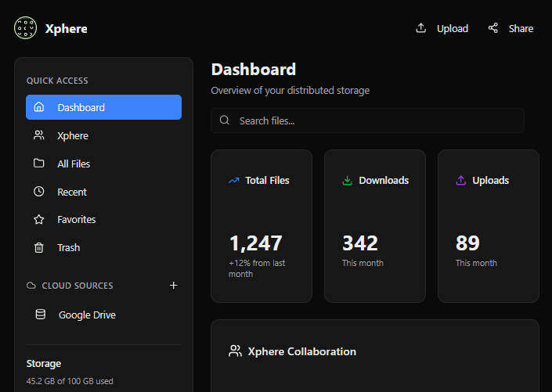This screenshot has height=392, width=552.
Task: Open the Xphere sidebar item
Action: coord(103,135)
